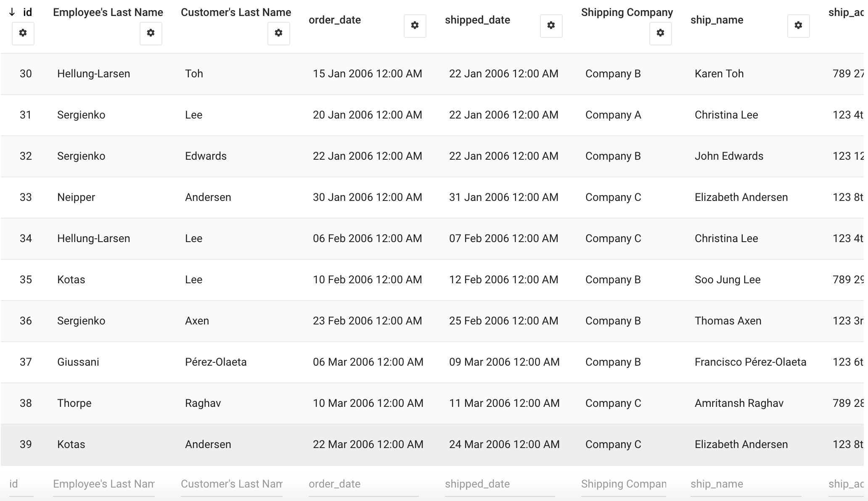This screenshot has height=501, width=868.
Task: Open gear settings for Customer's Last Name column
Action: point(279,33)
